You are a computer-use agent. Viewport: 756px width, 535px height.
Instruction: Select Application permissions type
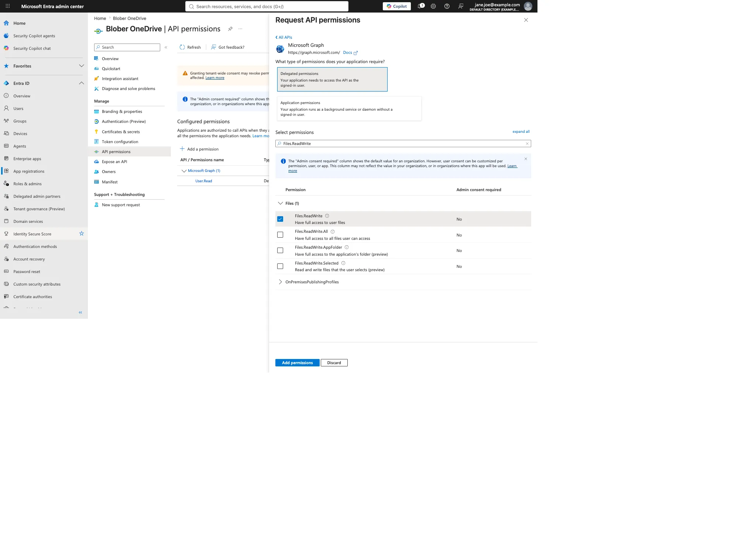[x=349, y=108]
